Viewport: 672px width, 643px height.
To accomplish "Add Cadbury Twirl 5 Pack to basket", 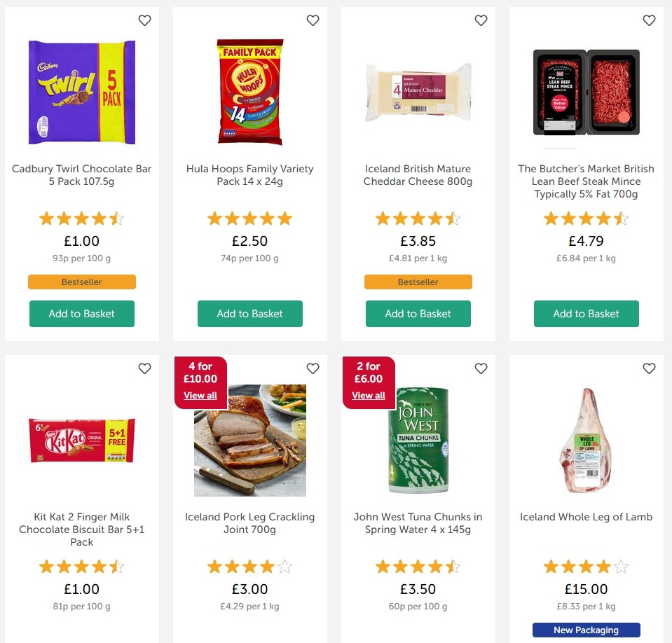I will 81,314.
